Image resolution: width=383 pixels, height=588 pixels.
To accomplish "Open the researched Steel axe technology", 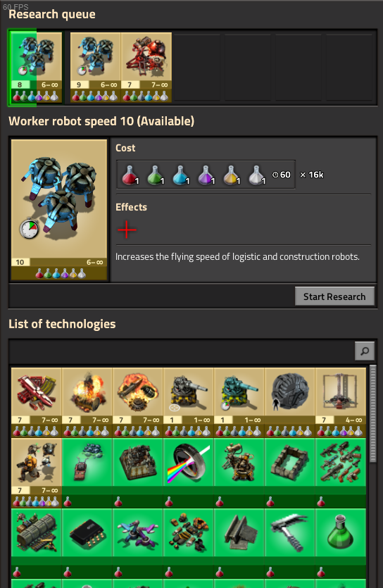I will (289, 543).
